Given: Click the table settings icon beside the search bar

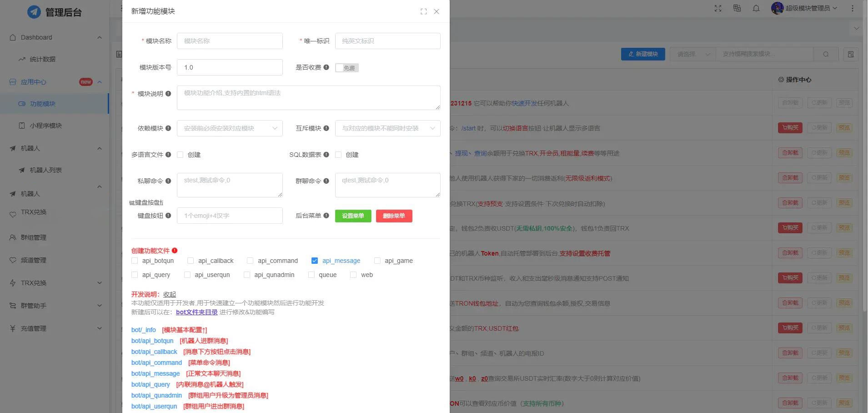Looking at the screenshot, I should pyautogui.click(x=851, y=54).
